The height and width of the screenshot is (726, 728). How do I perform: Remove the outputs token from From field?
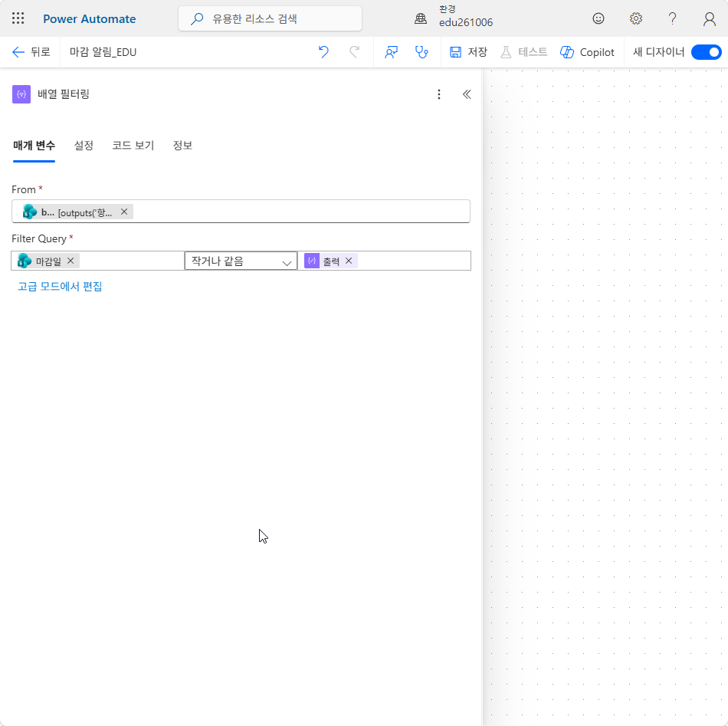(x=124, y=212)
